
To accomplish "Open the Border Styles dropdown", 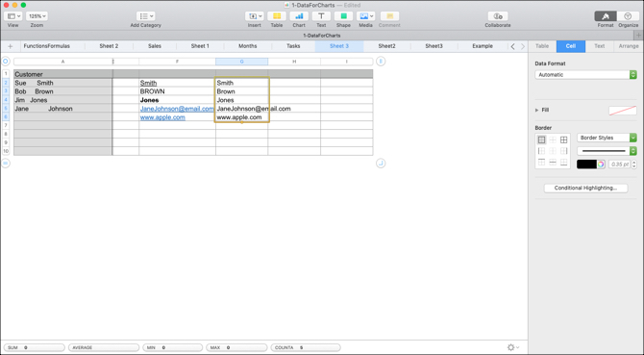I will [607, 138].
